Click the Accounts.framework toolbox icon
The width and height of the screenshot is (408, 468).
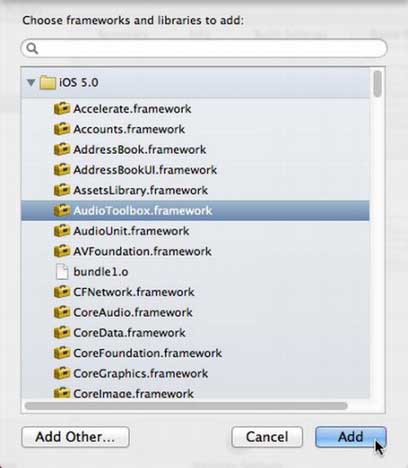[x=62, y=129]
